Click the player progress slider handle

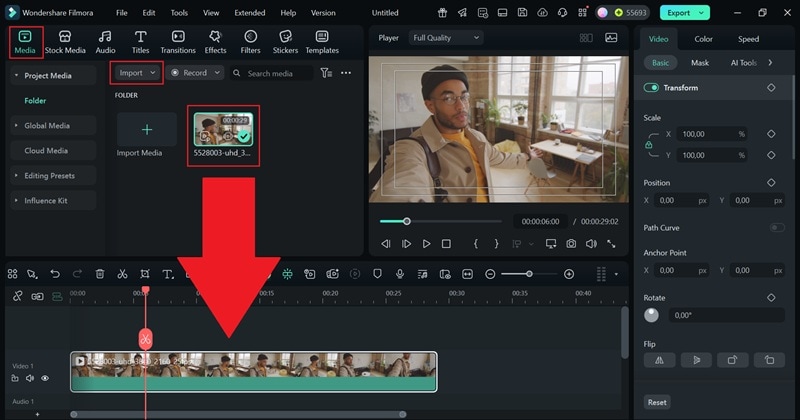[x=407, y=221]
